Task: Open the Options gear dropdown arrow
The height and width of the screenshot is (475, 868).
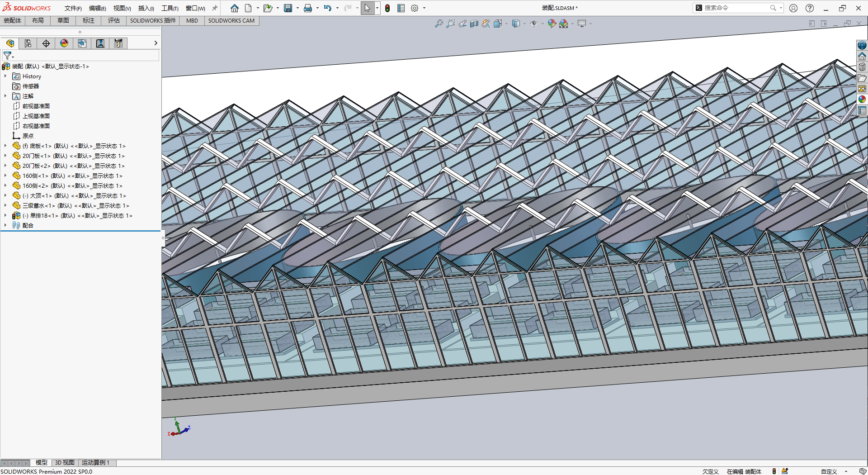Action: (x=424, y=8)
